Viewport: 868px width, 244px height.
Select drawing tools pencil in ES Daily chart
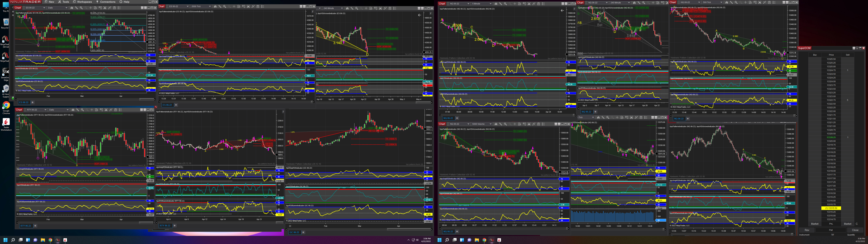pos(76,8)
